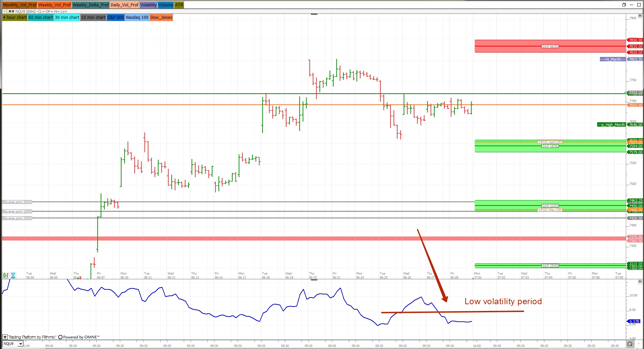Maximize the chart window
The image size is (644, 349).
click(639, 5)
